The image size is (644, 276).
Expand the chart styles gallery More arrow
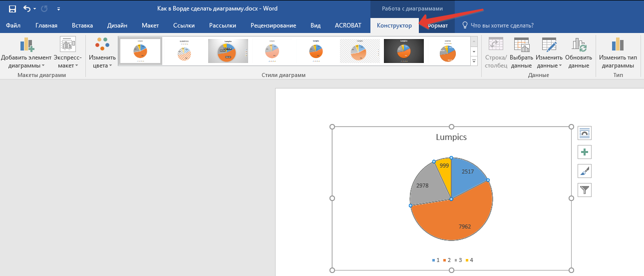(474, 61)
